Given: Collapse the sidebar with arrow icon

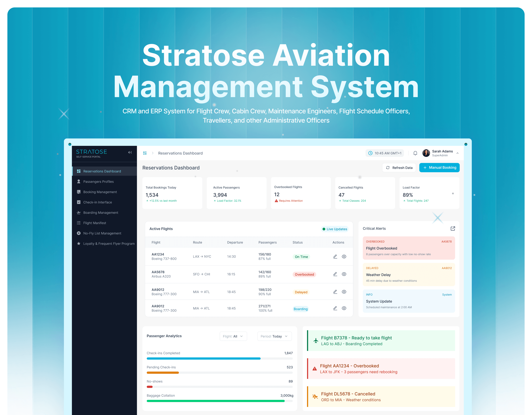Looking at the screenshot, I should (130, 152).
